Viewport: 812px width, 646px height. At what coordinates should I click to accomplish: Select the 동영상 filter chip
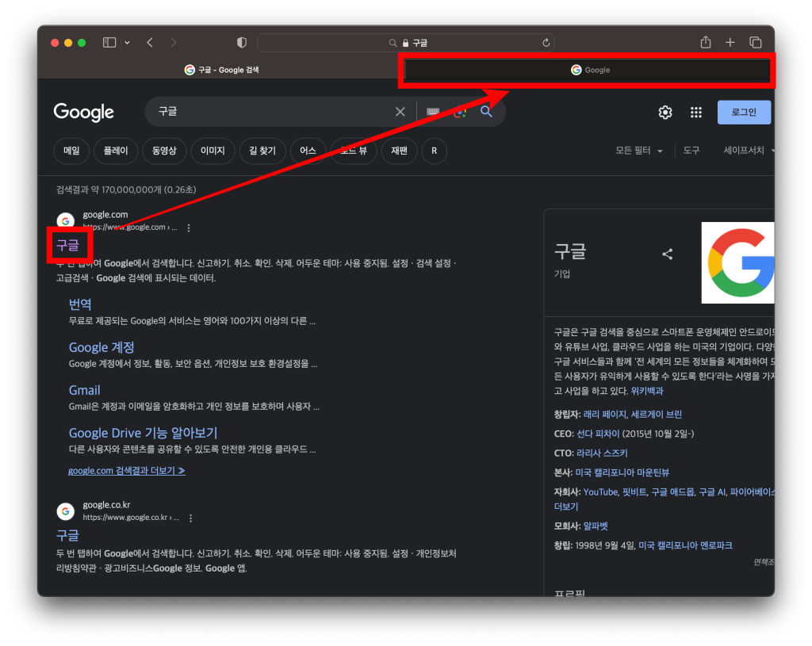click(164, 151)
